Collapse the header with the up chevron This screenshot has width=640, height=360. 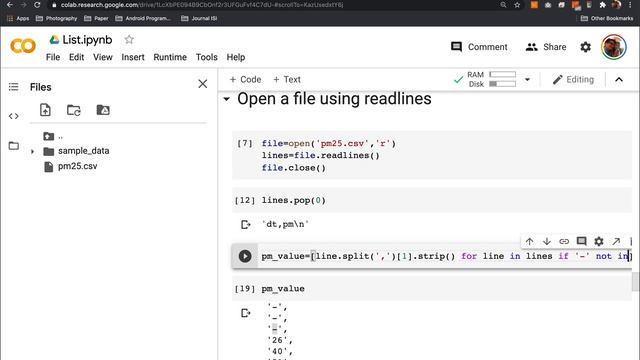coord(619,80)
